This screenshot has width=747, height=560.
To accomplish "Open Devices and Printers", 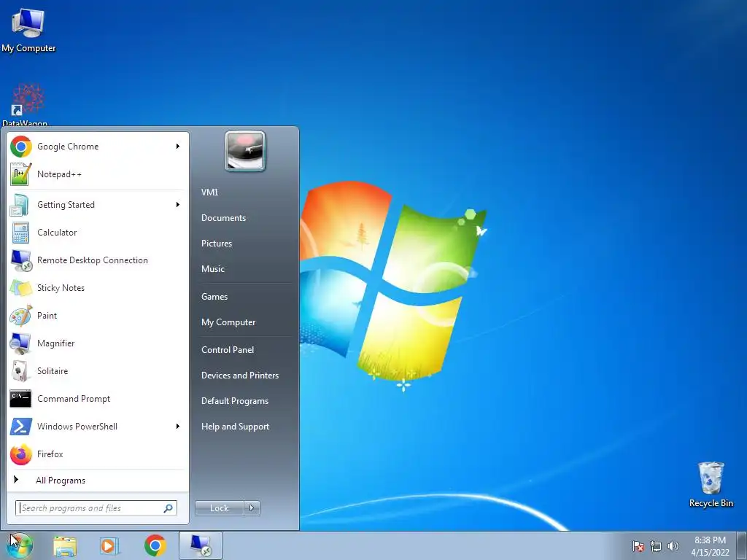I will (240, 376).
